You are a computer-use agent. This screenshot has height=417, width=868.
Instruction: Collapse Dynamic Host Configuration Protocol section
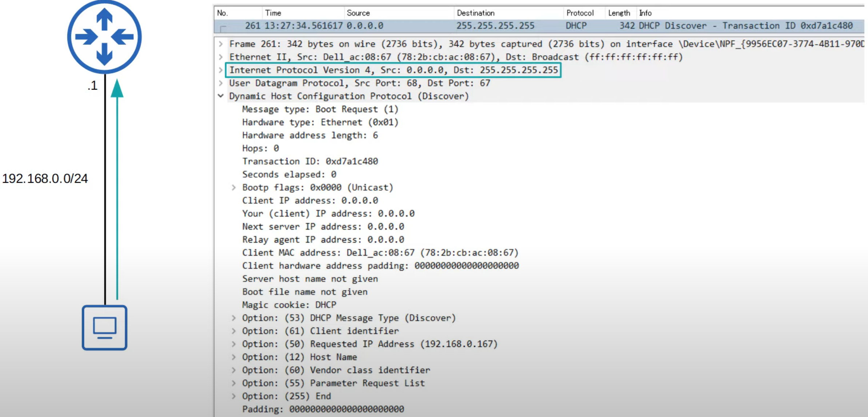click(x=221, y=96)
